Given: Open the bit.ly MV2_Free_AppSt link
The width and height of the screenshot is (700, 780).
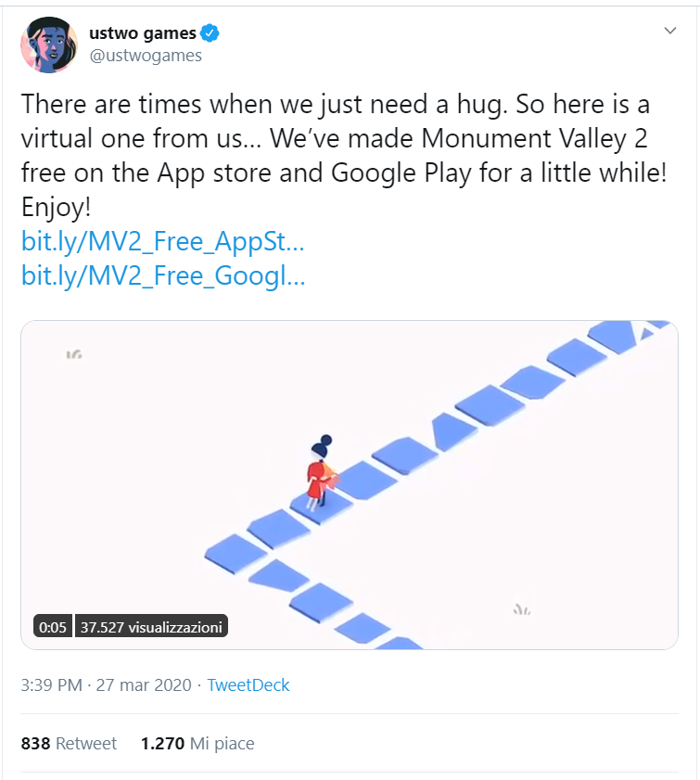Looking at the screenshot, I should [162, 244].
